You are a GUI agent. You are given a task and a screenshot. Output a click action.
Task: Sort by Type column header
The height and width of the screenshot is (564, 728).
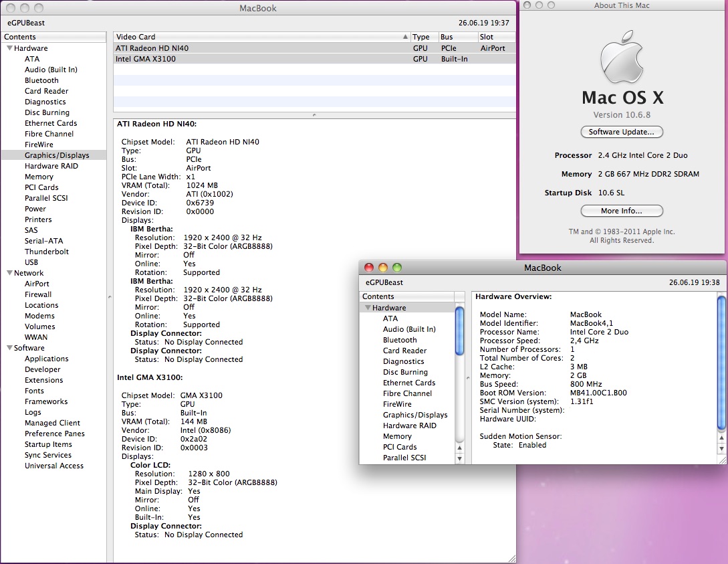point(424,37)
